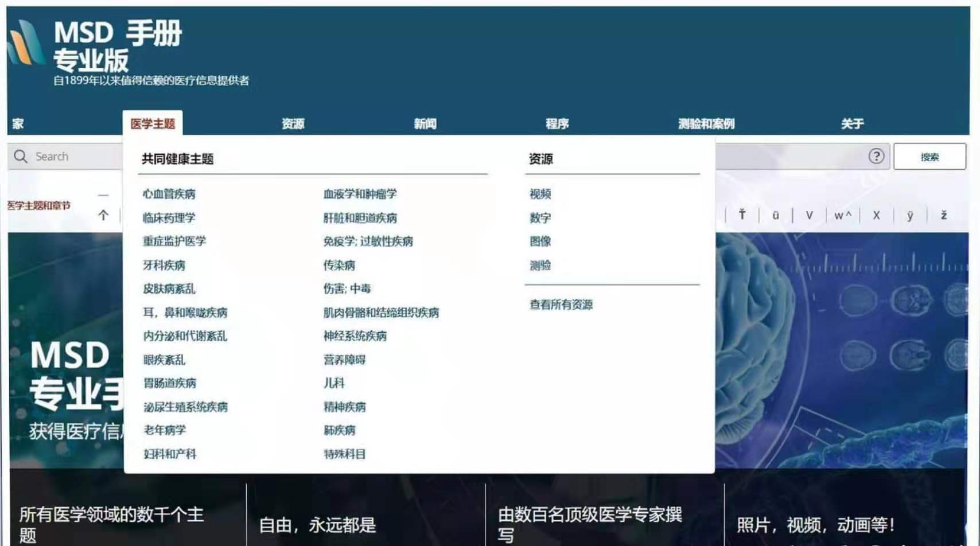Image resolution: width=980 pixels, height=546 pixels.
Task: Open the 医学主题 menu tab
Action: coord(153,122)
